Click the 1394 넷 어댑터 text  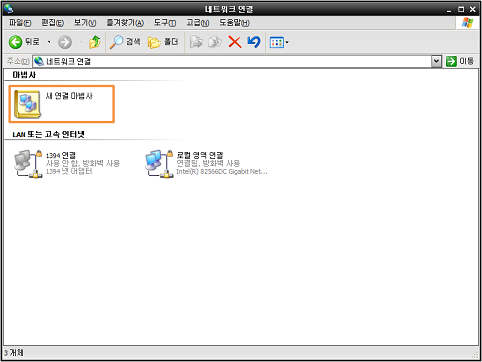69,171
